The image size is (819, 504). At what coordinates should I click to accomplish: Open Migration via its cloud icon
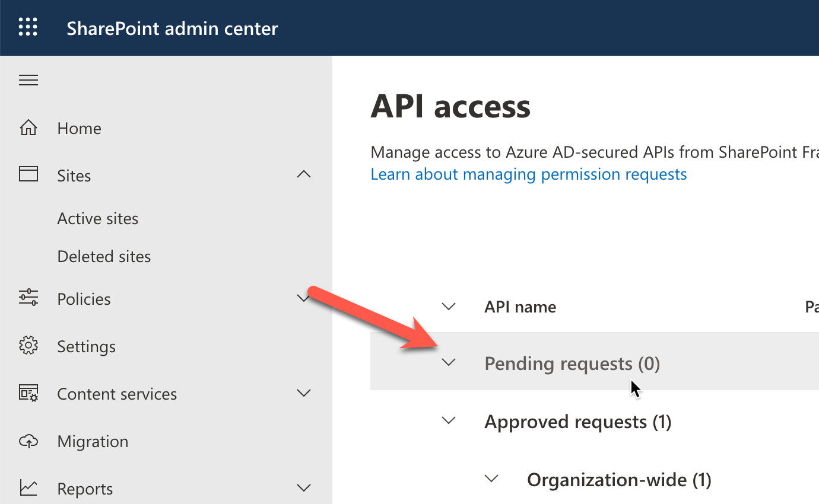28,441
